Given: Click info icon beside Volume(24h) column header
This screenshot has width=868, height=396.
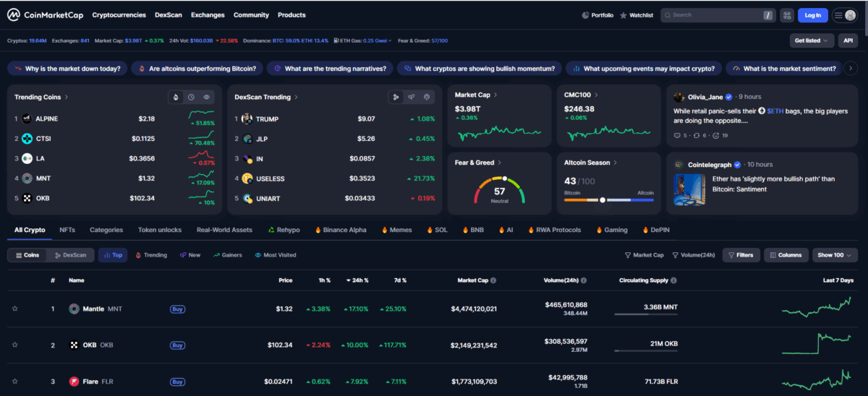Looking at the screenshot, I should coord(584,280).
